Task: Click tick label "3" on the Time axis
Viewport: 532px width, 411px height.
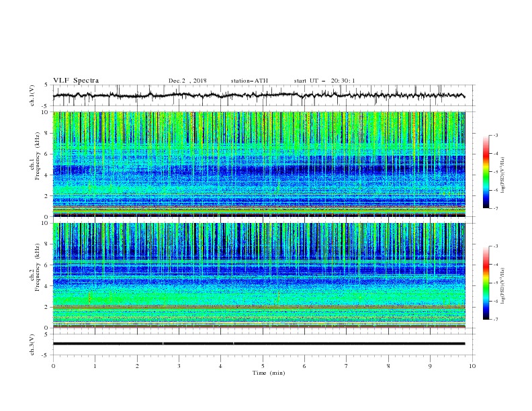Action: pos(179,366)
